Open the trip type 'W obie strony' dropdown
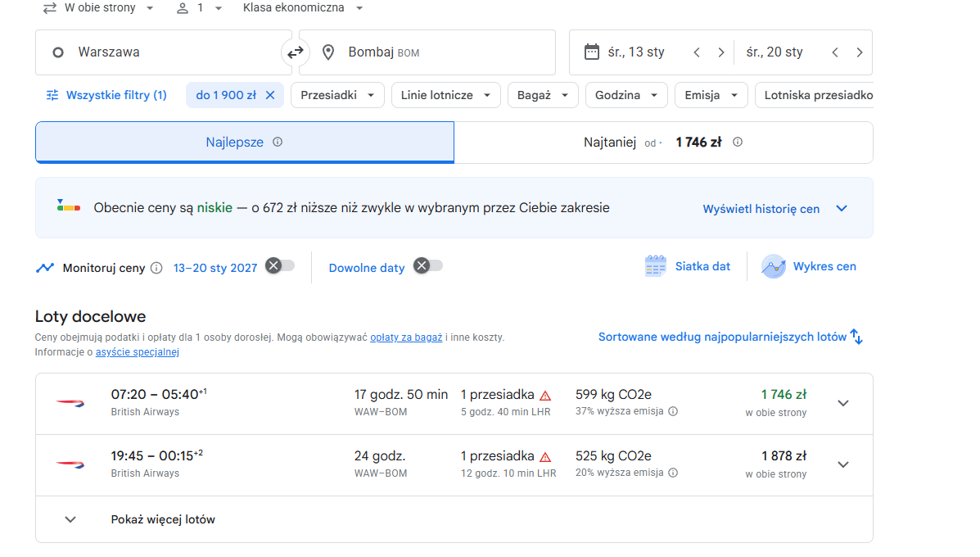Viewport: 980px width, 557px height. pos(98,8)
